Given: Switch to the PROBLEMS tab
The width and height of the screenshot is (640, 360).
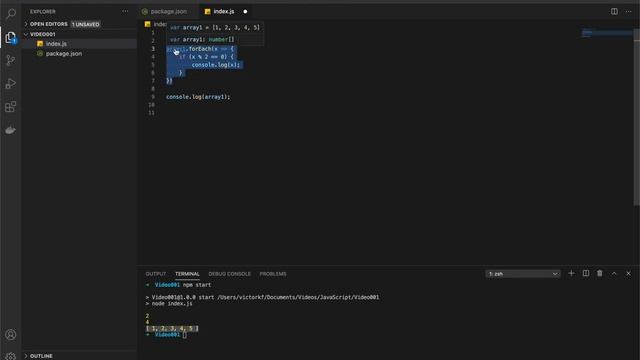Looking at the screenshot, I should tap(273, 274).
